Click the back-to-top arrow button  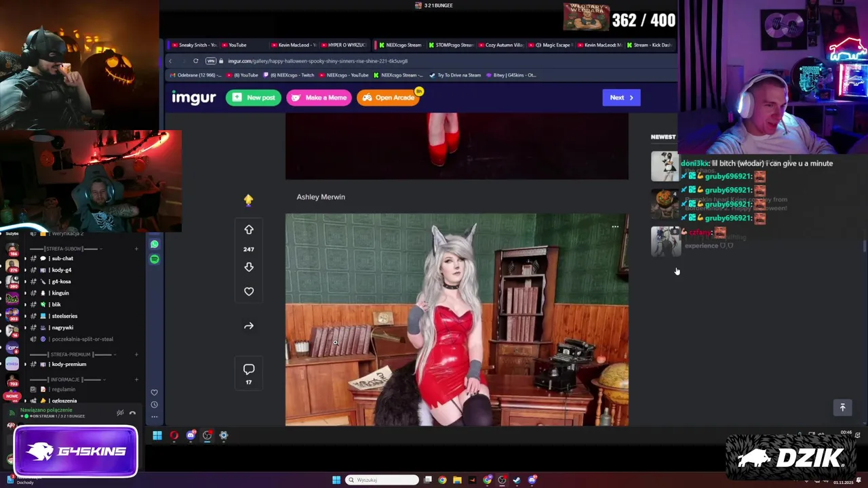843,407
